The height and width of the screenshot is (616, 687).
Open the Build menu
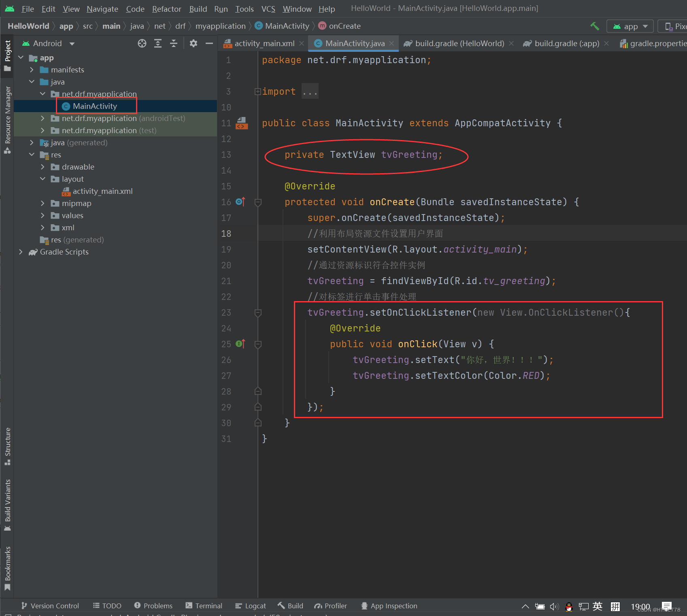click(x=198, y=9)
